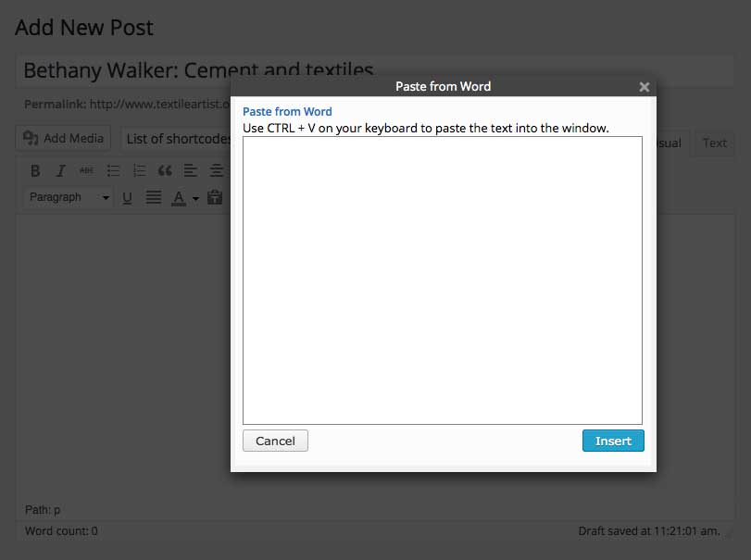
Task: Click the Bold formatting icon
Action: (x=35, y=171)
